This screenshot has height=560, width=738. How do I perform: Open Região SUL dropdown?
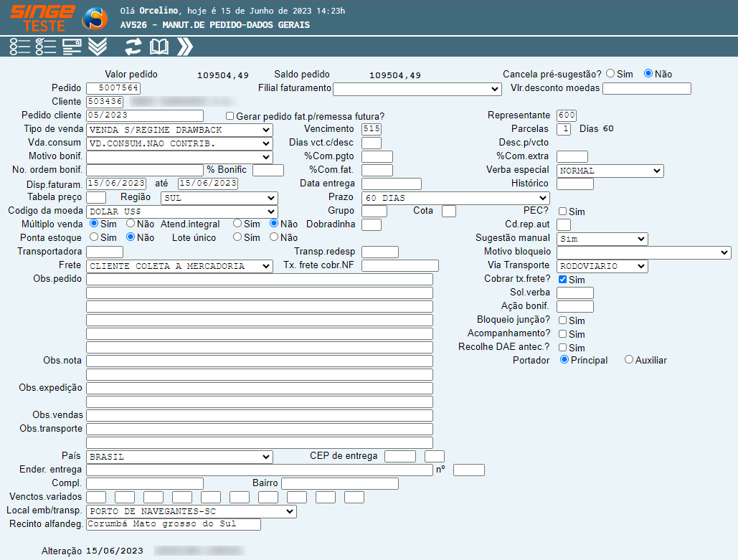219,198
